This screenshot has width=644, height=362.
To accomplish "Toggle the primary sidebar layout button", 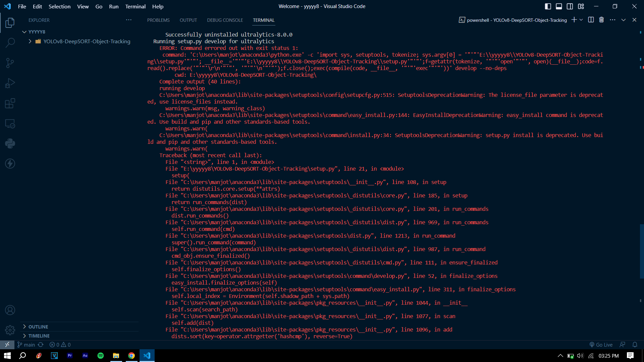I will pyautogui.click(x=548, y=6).
